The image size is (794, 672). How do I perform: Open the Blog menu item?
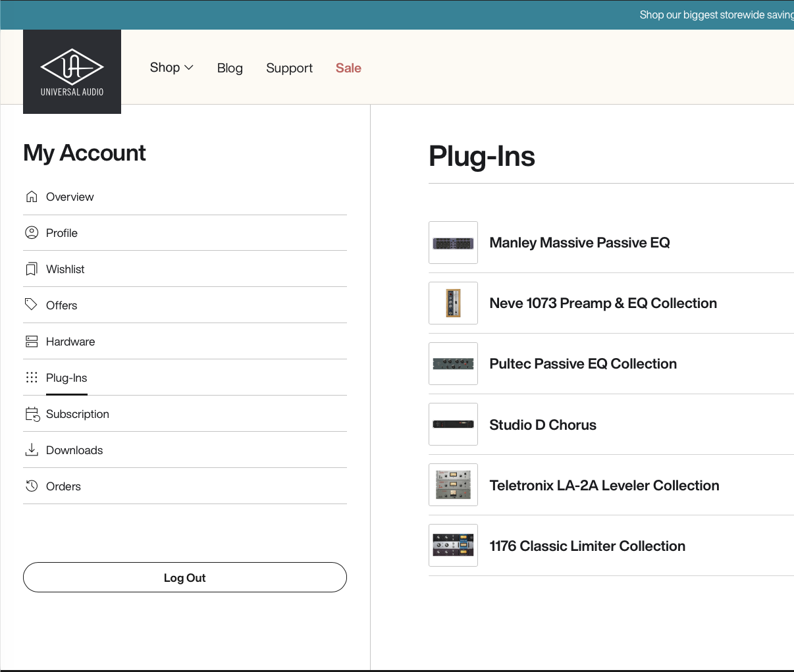coord(230,68)
